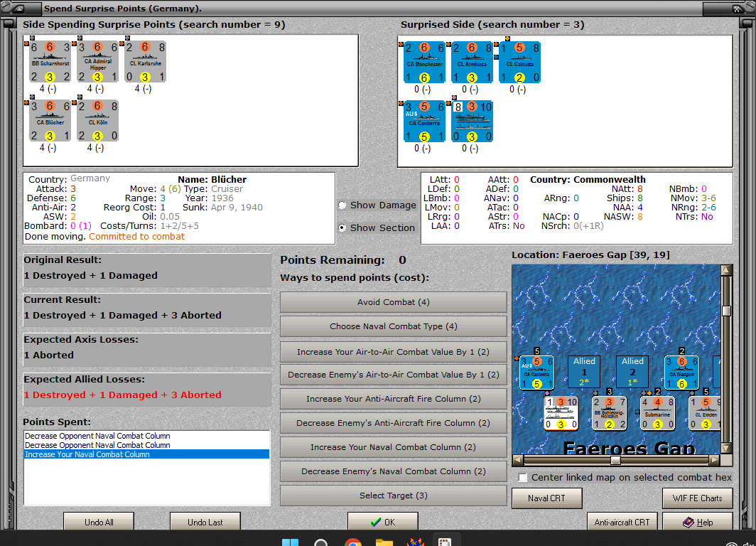Select the CL Karlsruhe unit counter

click(x=146, y=62)
